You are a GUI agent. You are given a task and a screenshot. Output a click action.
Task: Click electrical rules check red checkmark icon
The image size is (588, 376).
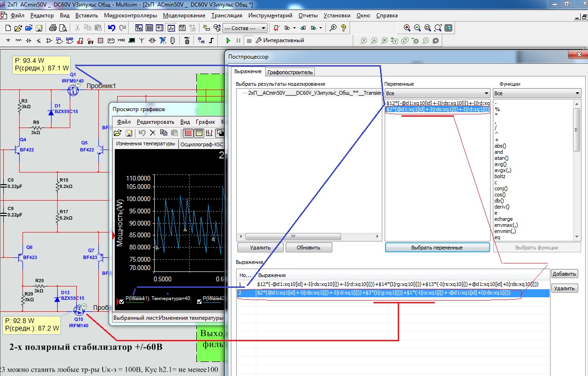[276, 28]
